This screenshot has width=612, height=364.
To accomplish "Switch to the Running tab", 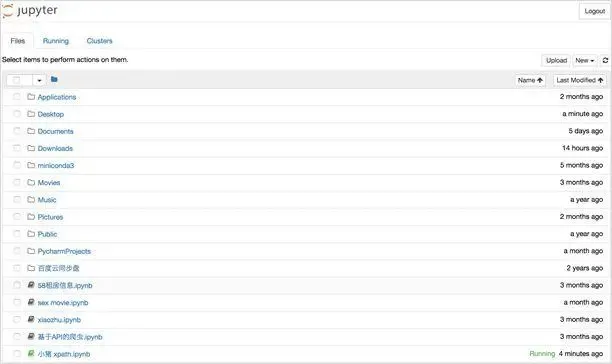I will coord(56,41).
